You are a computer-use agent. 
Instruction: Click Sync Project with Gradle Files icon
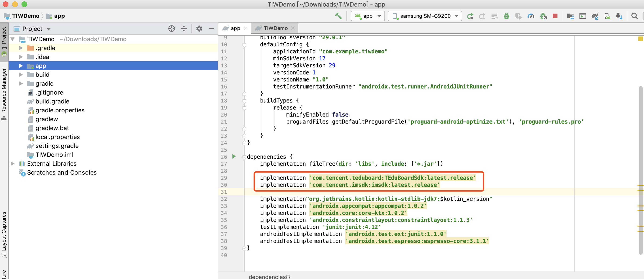coord(595,16)
